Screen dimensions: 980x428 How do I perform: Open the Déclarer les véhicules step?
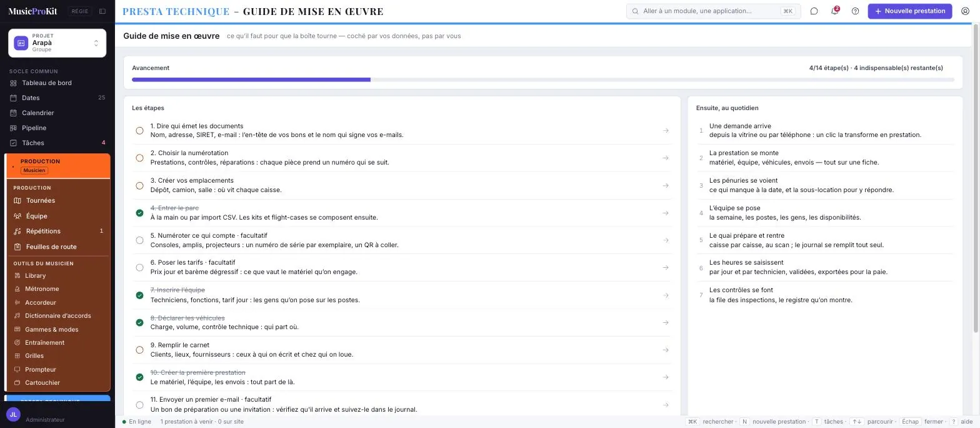tap(402, 323)
